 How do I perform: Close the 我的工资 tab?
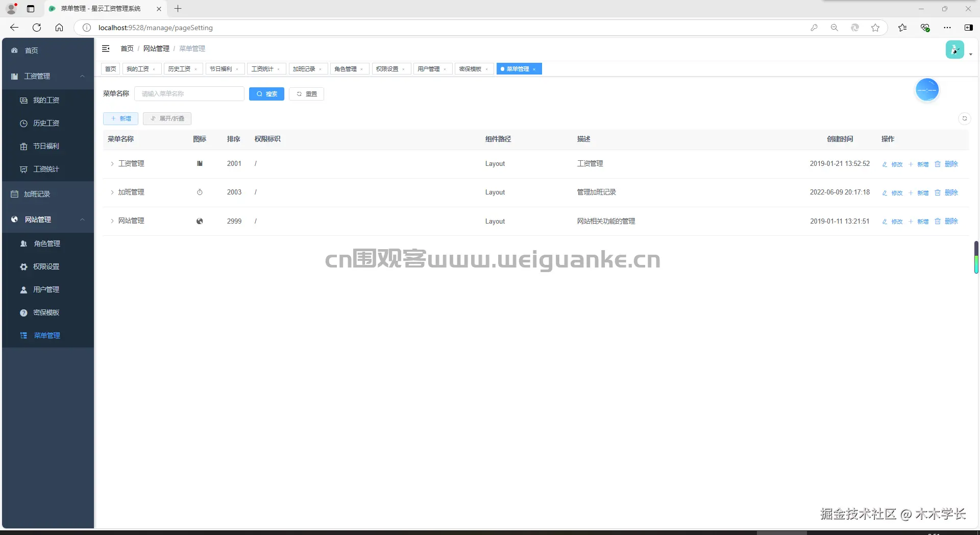pos(154,69)
